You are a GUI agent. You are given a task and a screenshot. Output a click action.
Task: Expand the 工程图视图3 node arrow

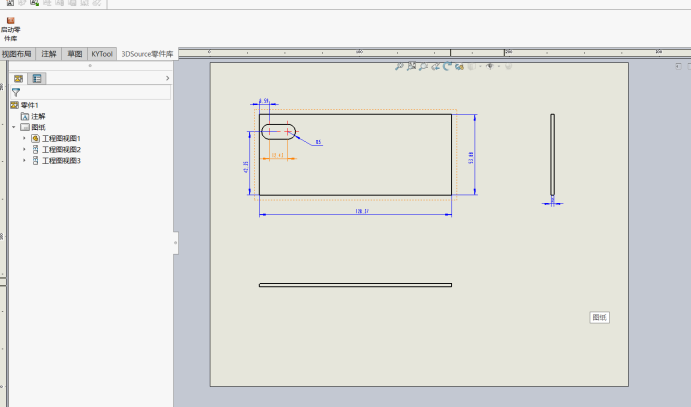tap(24, 160)
